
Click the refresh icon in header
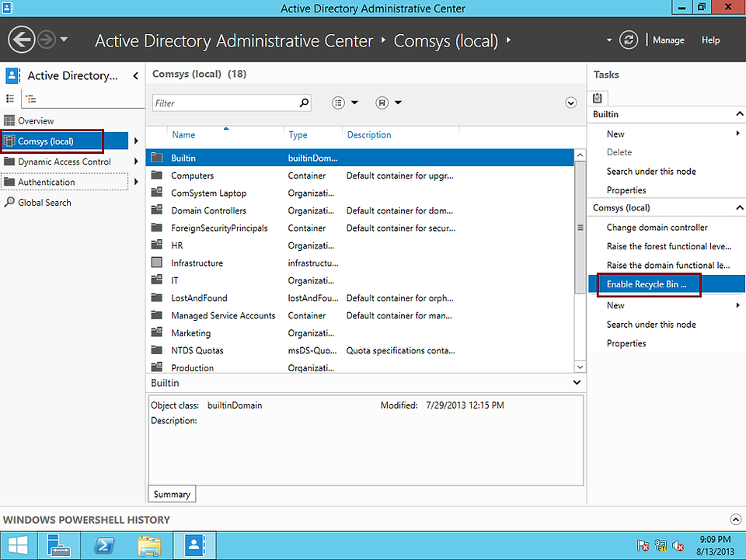628,40
